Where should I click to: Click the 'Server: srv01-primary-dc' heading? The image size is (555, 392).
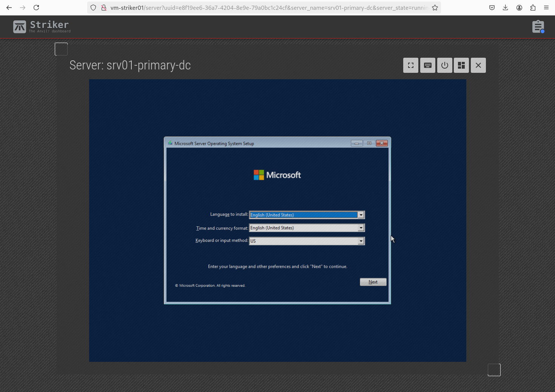tap(130, 65)
